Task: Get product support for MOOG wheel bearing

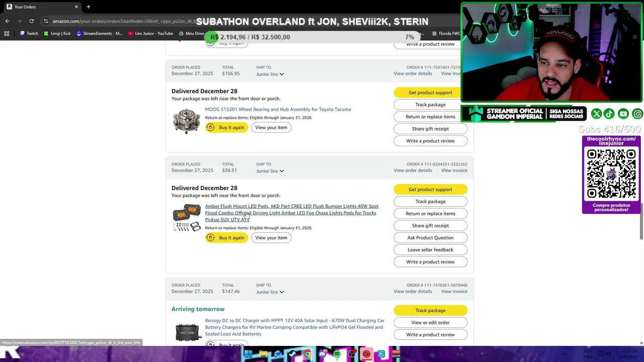Action: tap(430, 93)
